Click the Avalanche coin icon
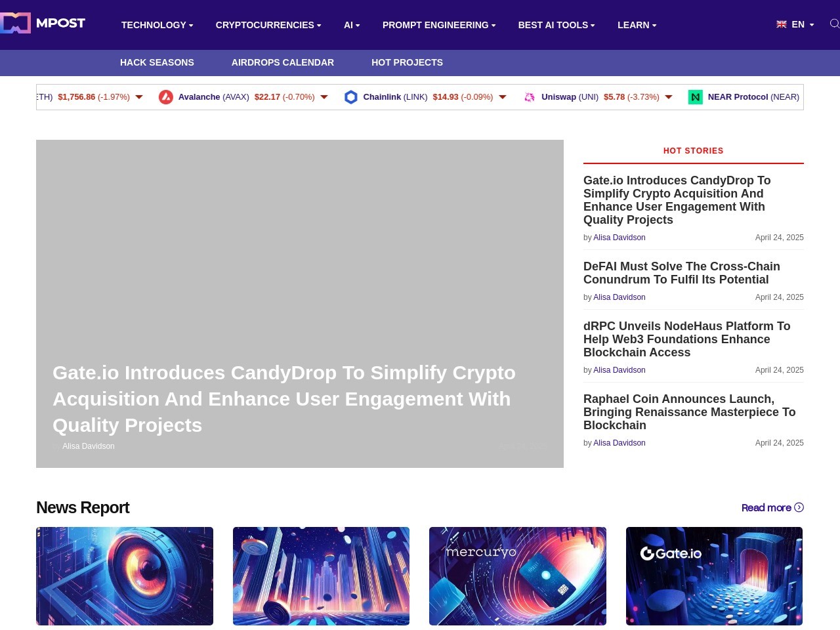This screenshot has width=840, height=630. click(x=166, y=97)
